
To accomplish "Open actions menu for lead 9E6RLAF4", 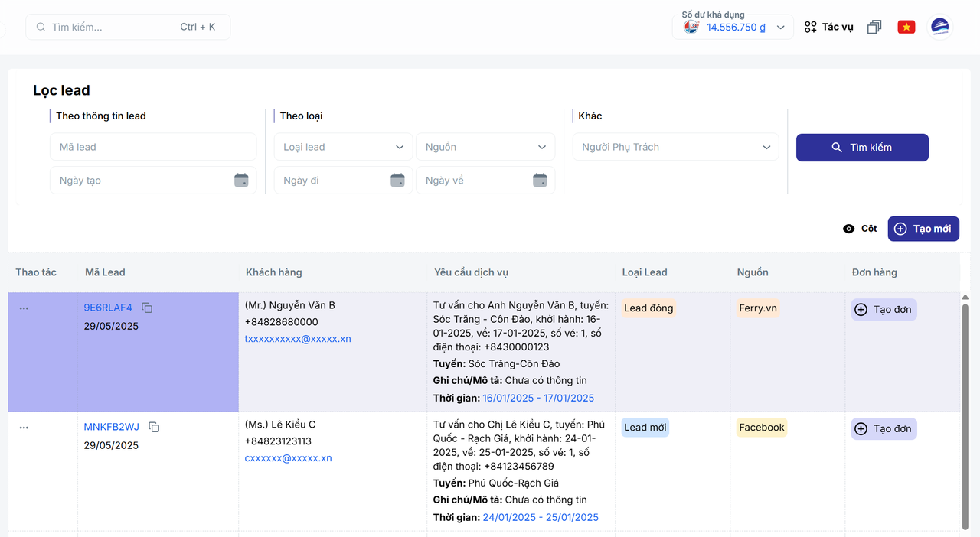I will [24, 308].
